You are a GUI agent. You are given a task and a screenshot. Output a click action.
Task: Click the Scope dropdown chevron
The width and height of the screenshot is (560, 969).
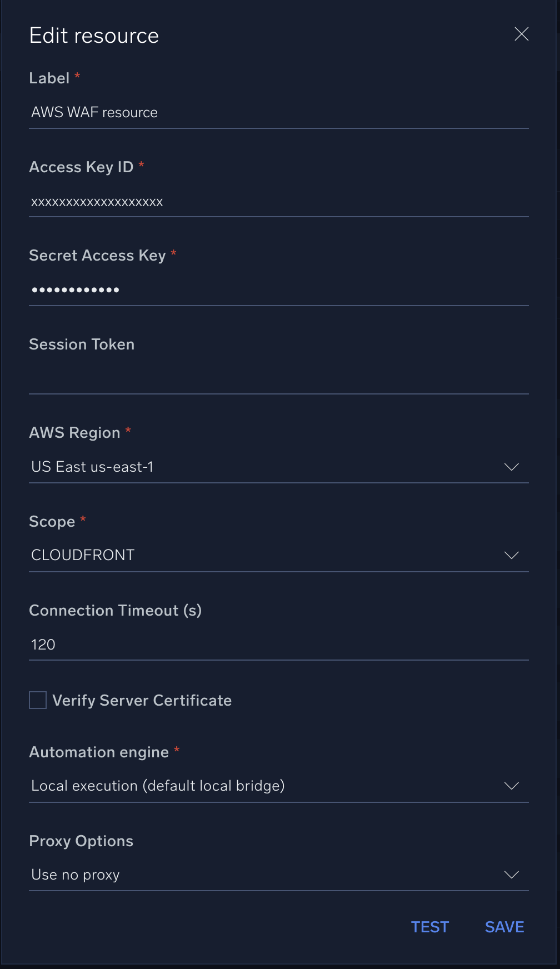(511, 555)
